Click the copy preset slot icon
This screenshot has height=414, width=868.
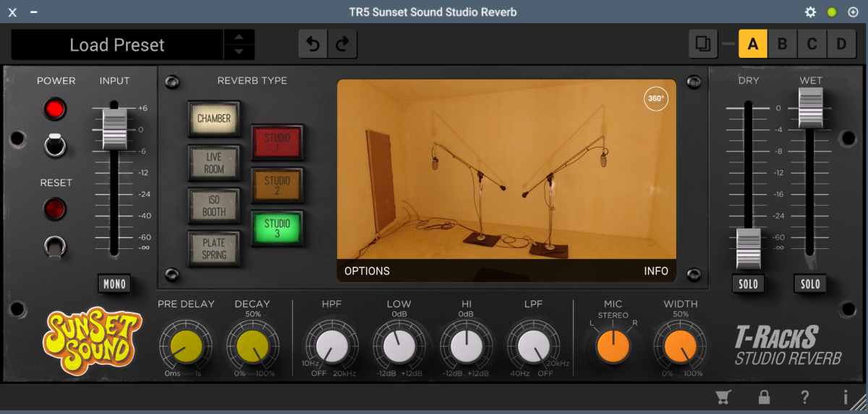[703, 44]
